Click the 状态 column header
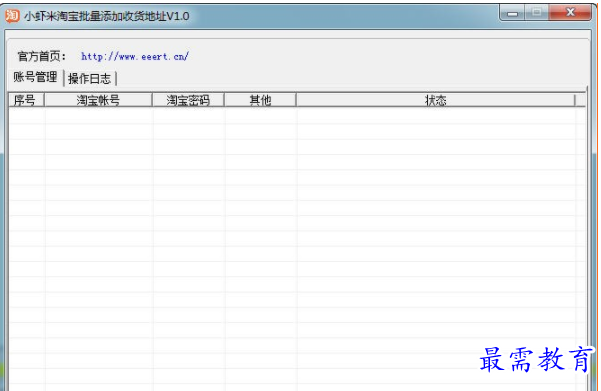The width and height of the screenshot is (601, 391). coord(435,100)
